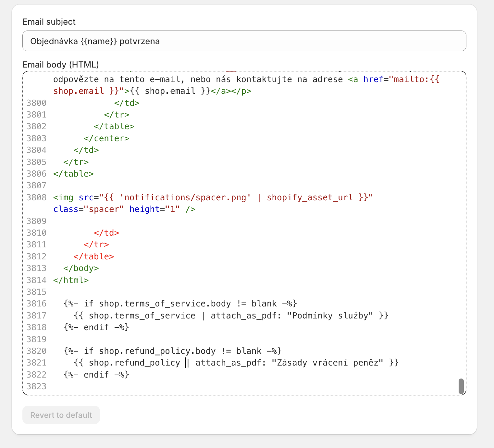Click the shop.terms_of_service.body condition on line 3816
Image resolution: width=494 pixels, height=448 pixels.
[x=165, y=304]
